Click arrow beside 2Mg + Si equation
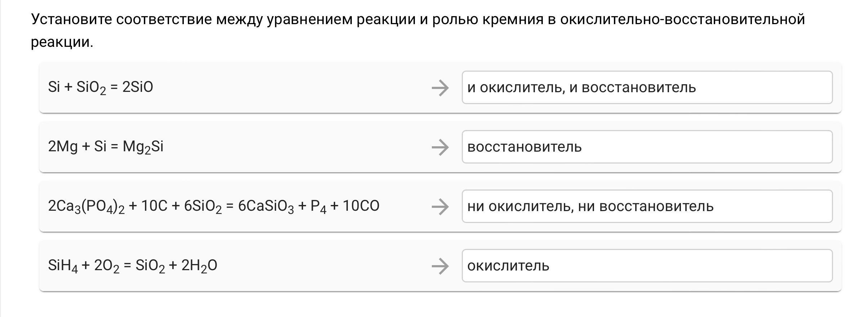Screen dimensions: 868x317 pos(440,147)
